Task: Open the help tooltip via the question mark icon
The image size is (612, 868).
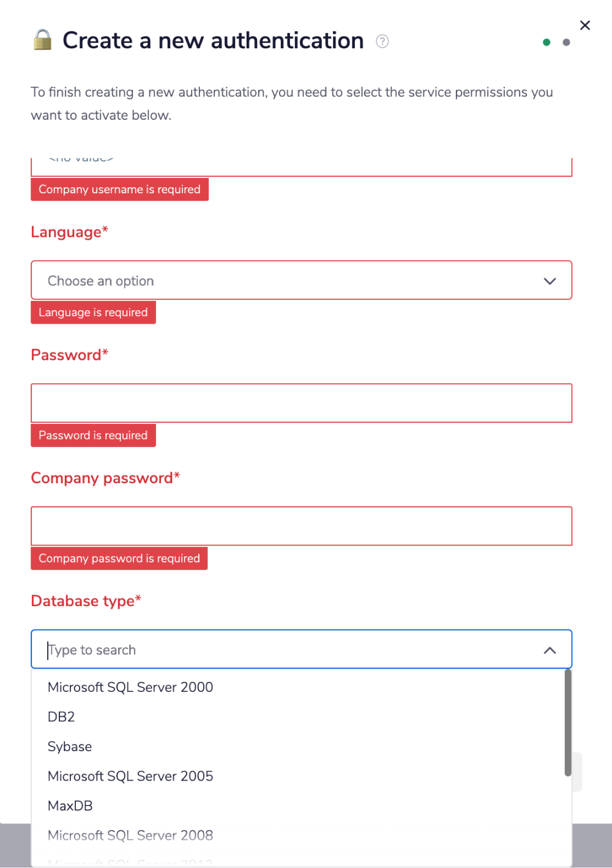Action: point(381,41)
